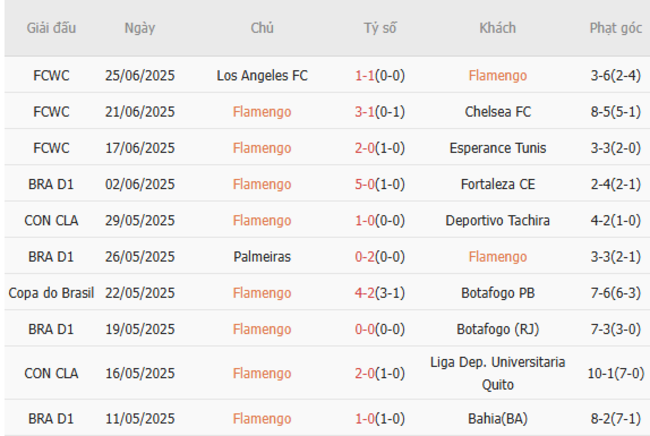Click the Copa do Brasil league label
The width and height of the screenshot is (650, 436).
coord(51,293)
